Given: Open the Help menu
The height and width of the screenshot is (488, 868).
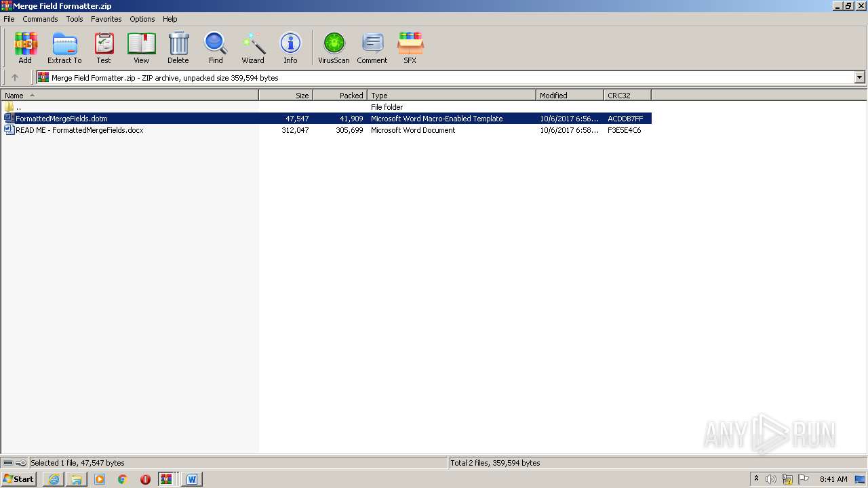Looking at the screenshot, I should (170, 19).
